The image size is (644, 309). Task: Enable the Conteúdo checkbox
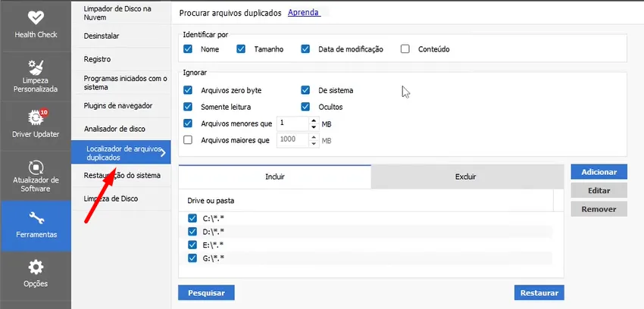[x=405, y=49]
